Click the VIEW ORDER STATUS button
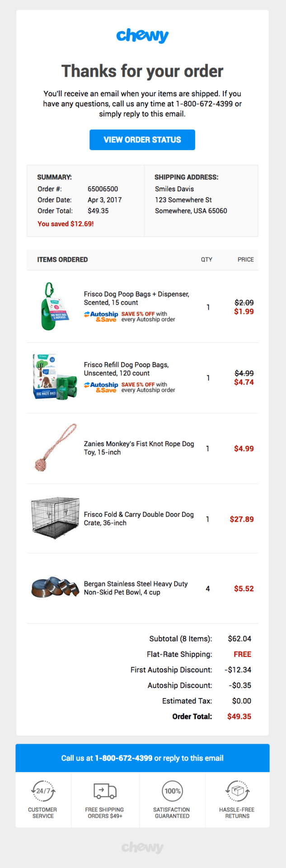The height and width of the screenshot is (868, 286). (142, 140)
